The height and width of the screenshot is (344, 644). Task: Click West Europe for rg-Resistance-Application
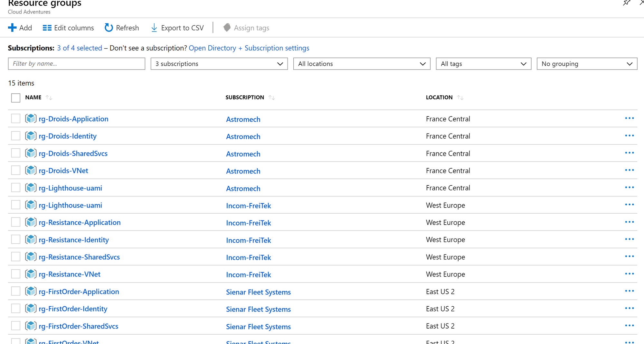[x=445, y=222]
